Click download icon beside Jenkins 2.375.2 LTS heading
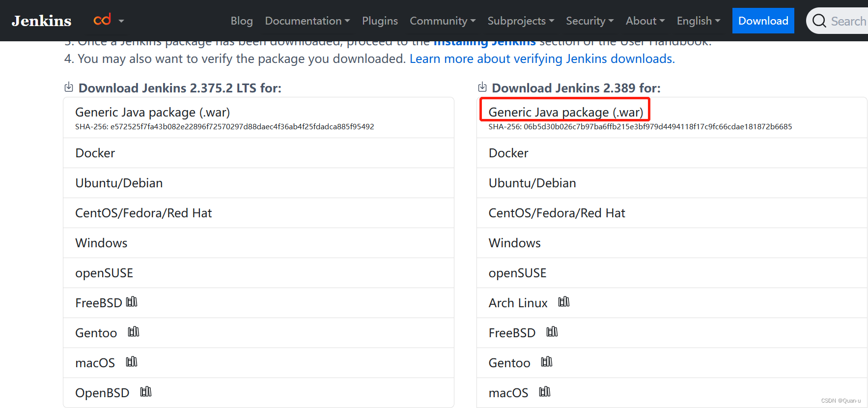Screen dimensions: 868x408 69,87
